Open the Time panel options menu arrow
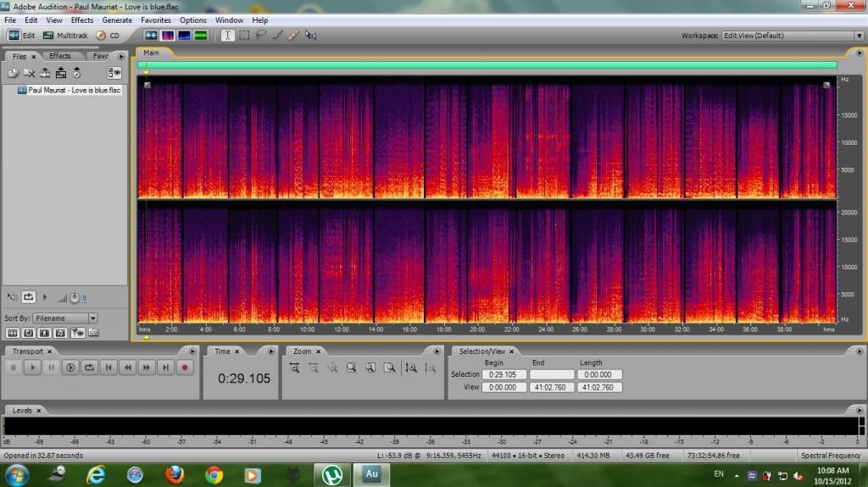The width and height of the screenshot is (868, 487). point(270,351)
